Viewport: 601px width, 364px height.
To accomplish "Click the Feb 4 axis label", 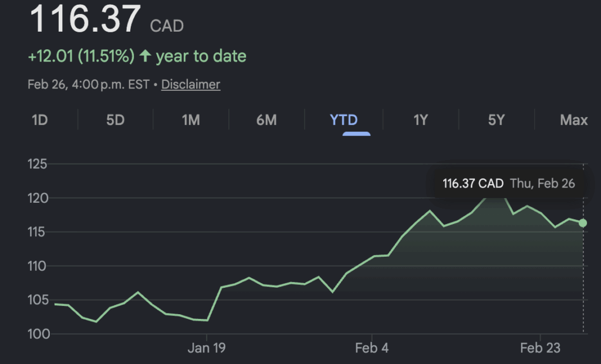I will click(372, 348).
